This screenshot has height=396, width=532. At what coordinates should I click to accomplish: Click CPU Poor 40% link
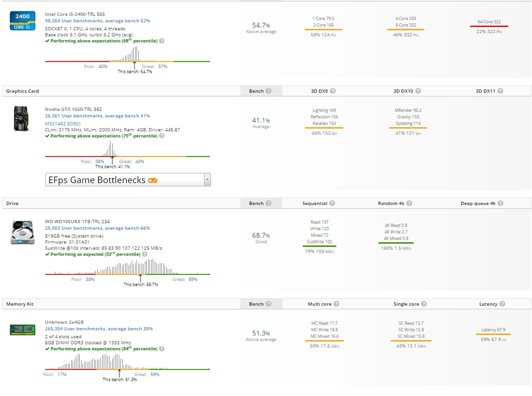pyautogui.click(x=103, y=67)
